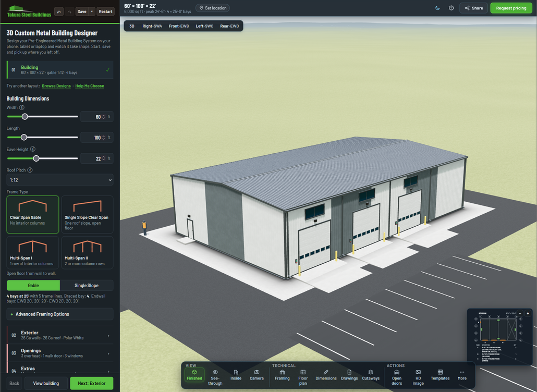Show Width info tooltip icon
Image resolution: width=537 pixels, height=392 pixels.
pos(22,107)
